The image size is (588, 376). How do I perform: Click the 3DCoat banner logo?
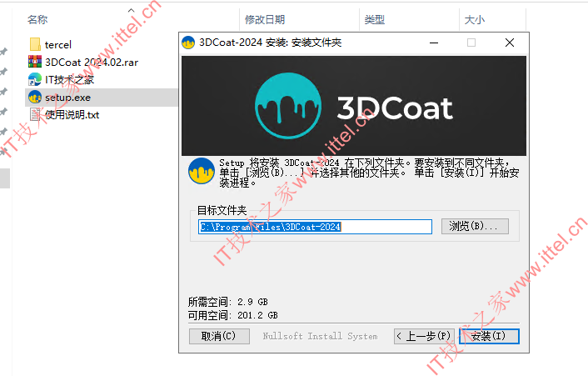tap(288, 106)
